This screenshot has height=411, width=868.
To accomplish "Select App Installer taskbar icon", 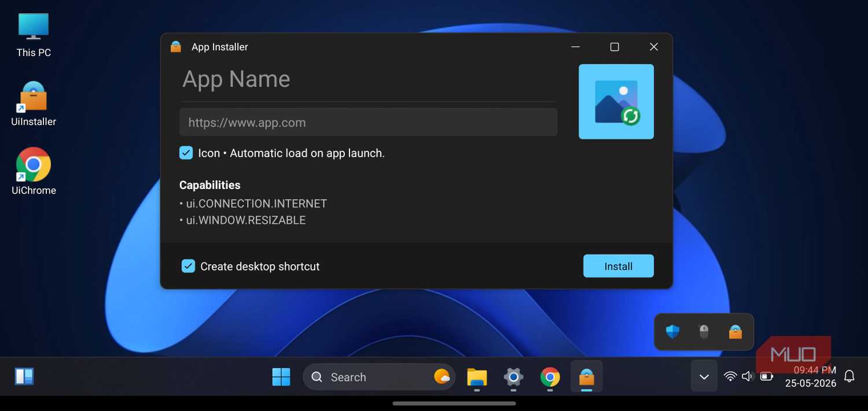I will tap(586, 377).
